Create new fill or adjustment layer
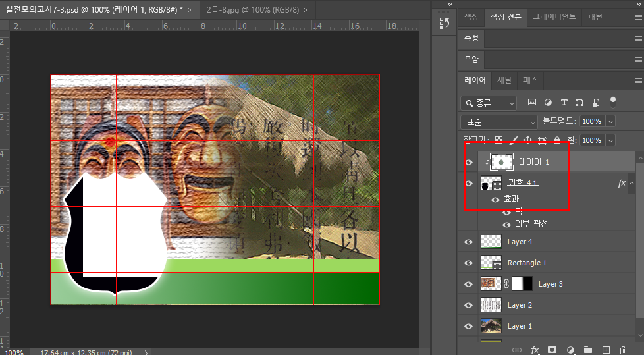The width and height of the screenshot is (644, 355). pos(570,350)
